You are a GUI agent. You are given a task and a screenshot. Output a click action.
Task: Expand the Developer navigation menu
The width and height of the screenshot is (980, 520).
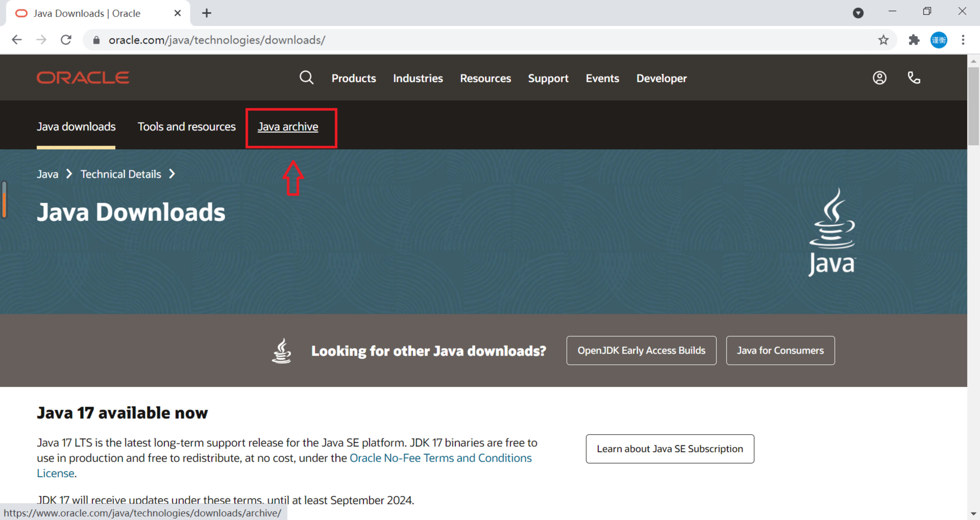coord(661,78)
